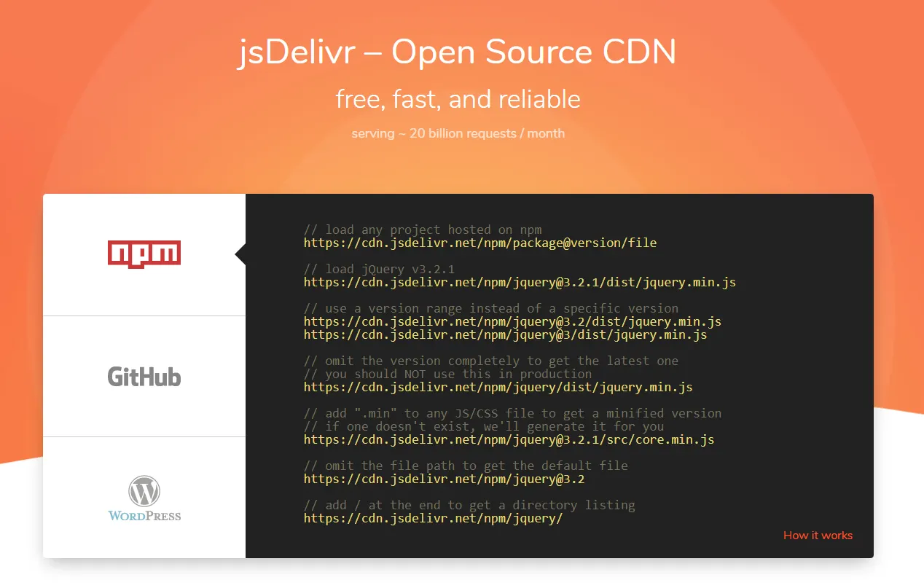Viewport: 924px width, 588px height.
Task: Click the active tab arrow pointer beside npm
Action: tap(240, 254)
